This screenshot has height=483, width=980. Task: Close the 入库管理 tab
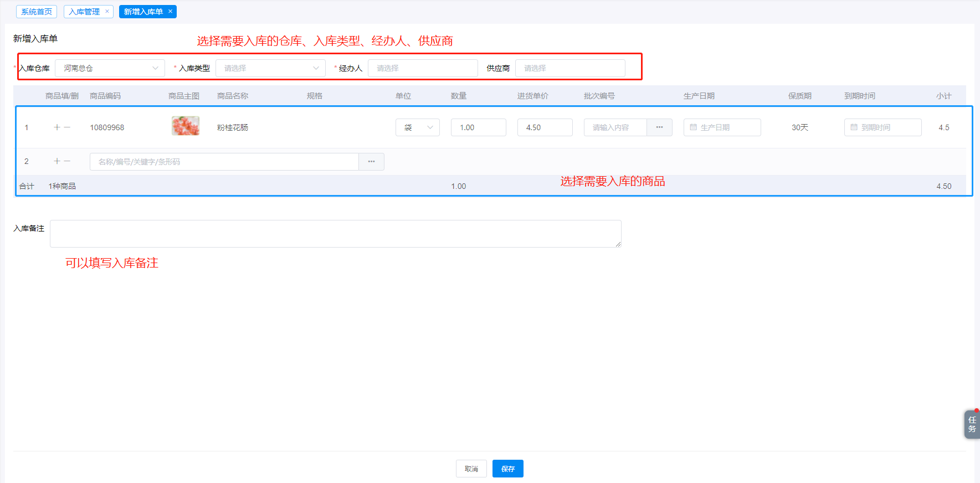(107, 11)
